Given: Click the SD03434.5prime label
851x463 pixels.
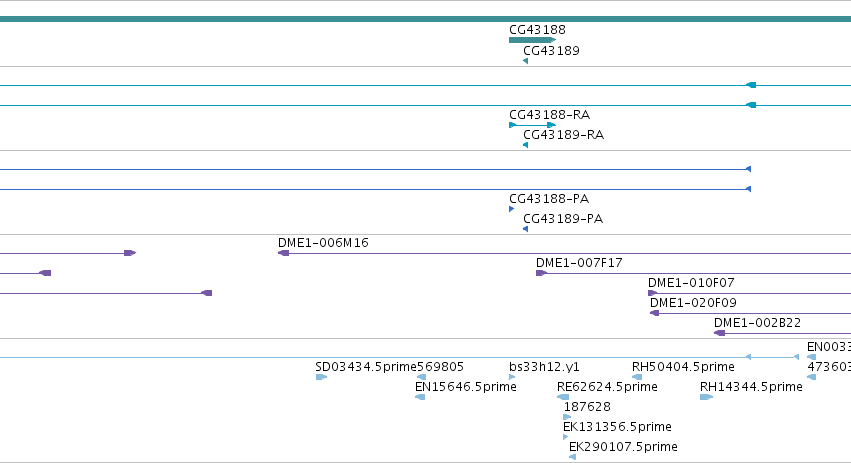Looking at the screenshot, I should 366,367.
